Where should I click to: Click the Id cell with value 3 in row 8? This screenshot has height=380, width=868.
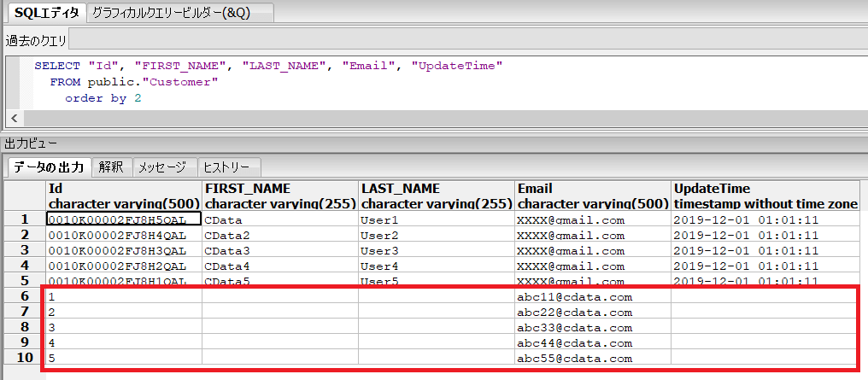124,327
